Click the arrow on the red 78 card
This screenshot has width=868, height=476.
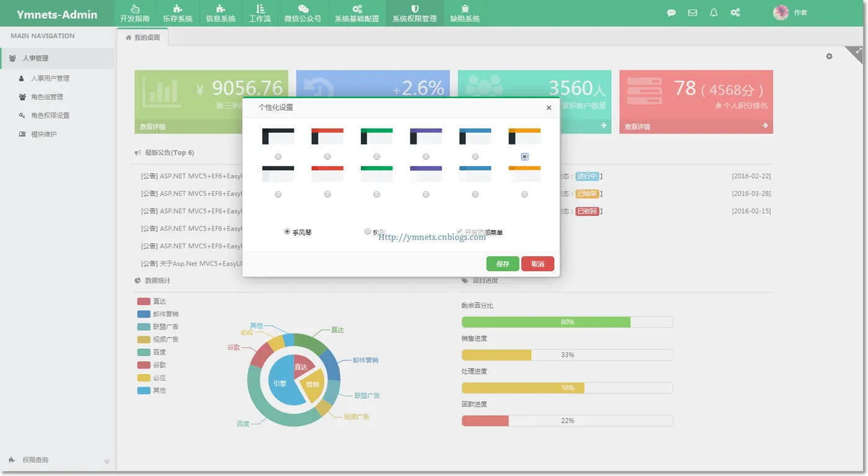pyautogui.click(x=765, y=126)
